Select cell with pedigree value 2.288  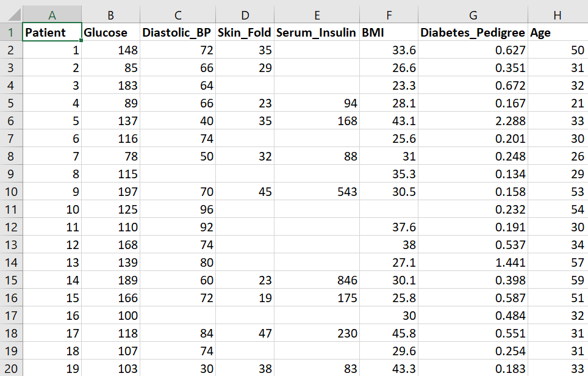473,121
